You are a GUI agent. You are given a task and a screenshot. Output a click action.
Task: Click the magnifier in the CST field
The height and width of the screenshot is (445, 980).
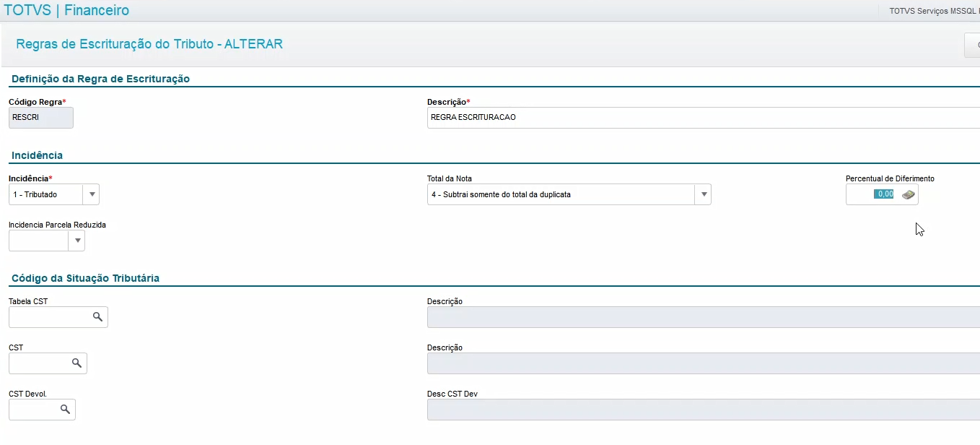pos(76,363)
